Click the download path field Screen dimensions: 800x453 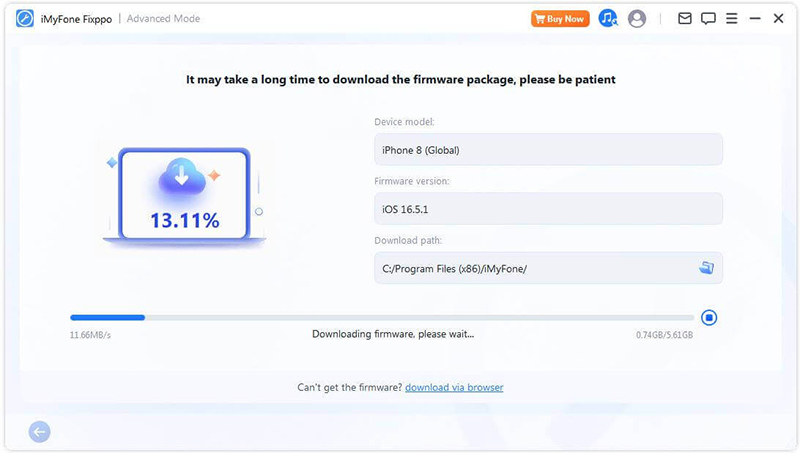[x=548, y=268]
